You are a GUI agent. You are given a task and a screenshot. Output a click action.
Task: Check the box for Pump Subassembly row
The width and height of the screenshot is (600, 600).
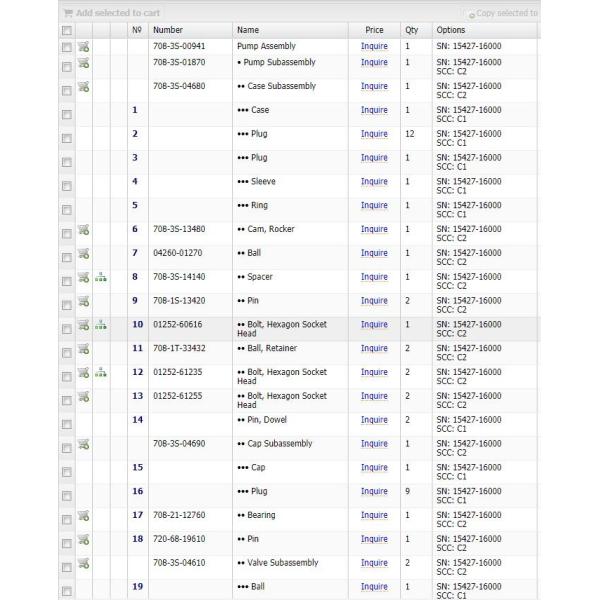[67, 67]
